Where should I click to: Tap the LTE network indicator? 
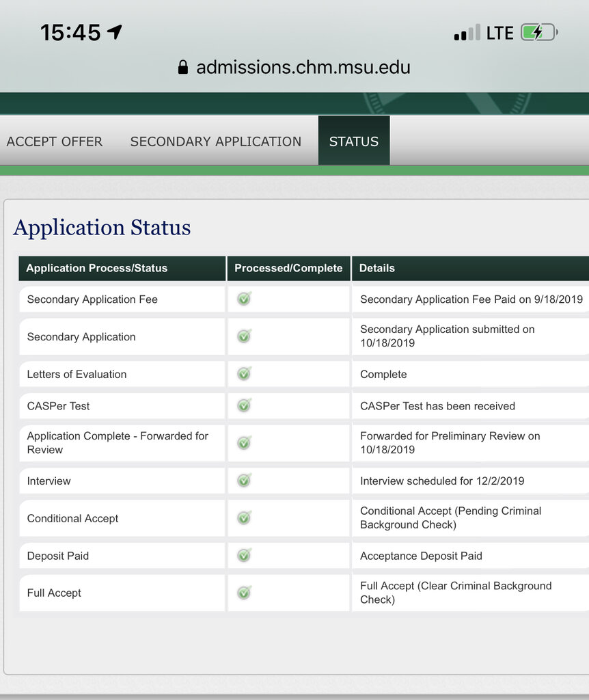[x=499, y=33]
